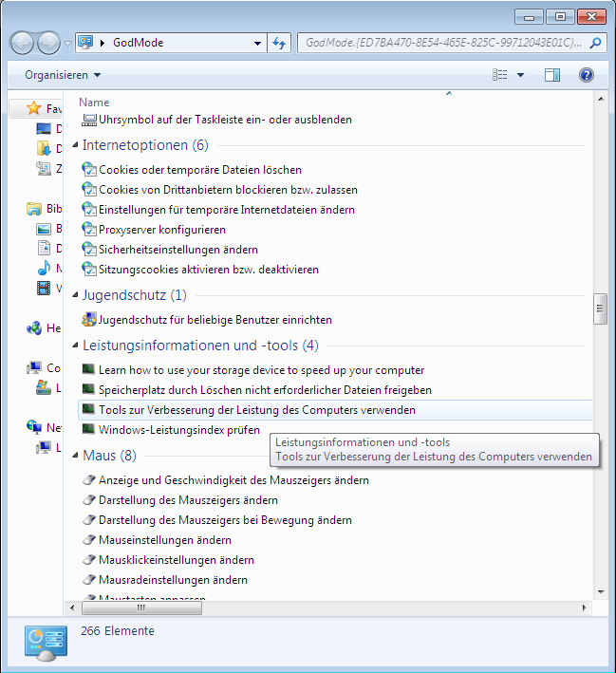Open Sicherheitseinstellungen ändern
616x673 pixels.
(178, 250)
